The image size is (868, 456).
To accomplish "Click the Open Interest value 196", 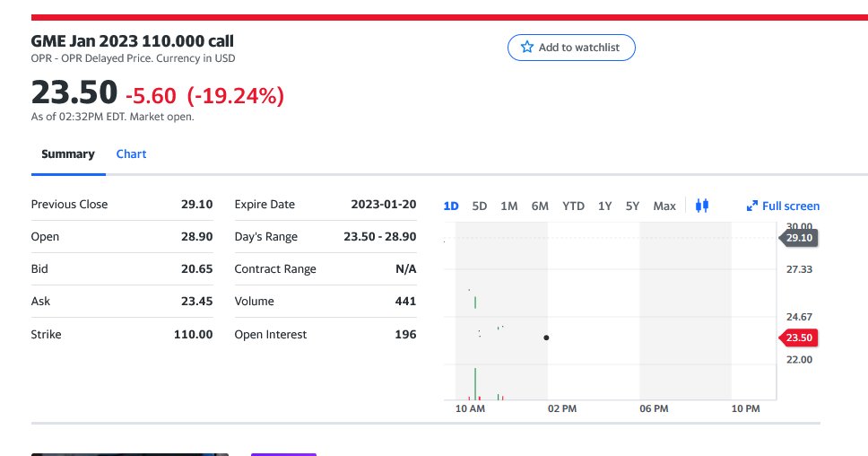I will click(x=406, y=334).
